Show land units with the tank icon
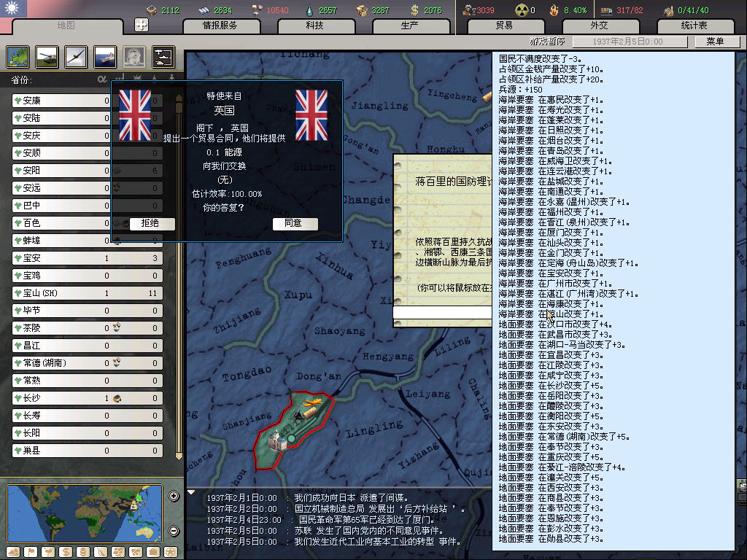This screenshot has width=747, height=560. (46, 56)
